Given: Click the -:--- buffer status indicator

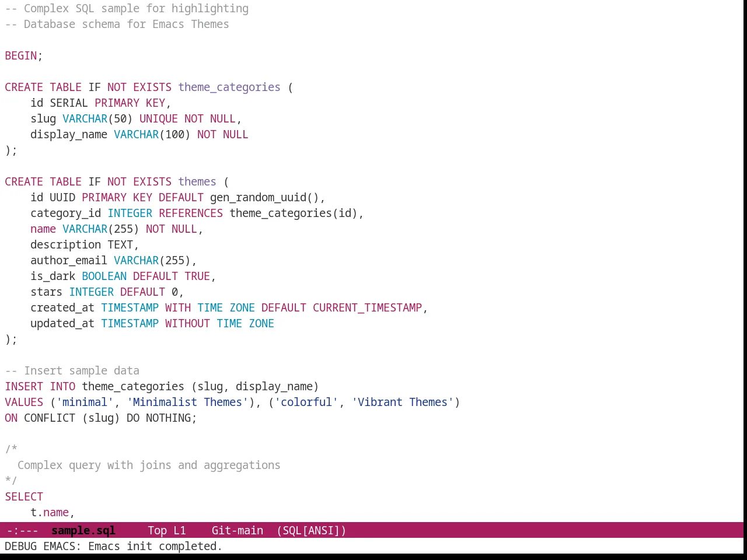Looking at the screenshot, I should 22,530.
